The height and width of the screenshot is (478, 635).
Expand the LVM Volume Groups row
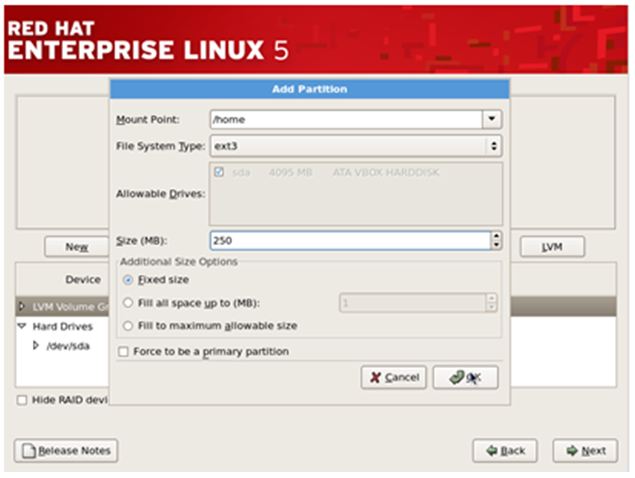click(x=22, y=307)
